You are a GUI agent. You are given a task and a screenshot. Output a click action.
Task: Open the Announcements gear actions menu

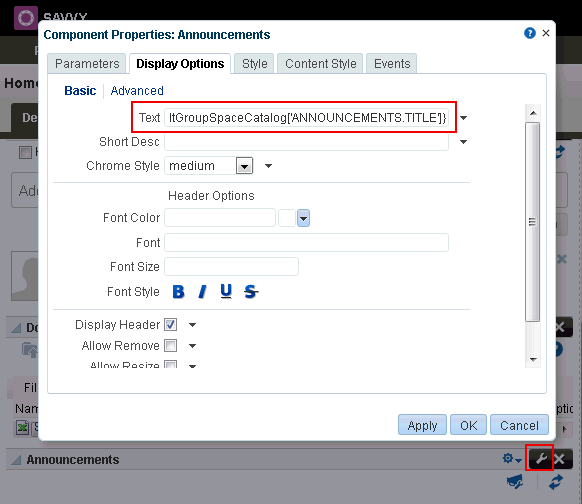coord(512,459)
